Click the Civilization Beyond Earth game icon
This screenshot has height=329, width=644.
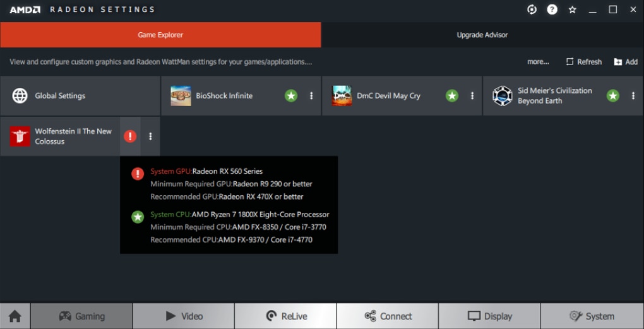[x=503, y=96]
